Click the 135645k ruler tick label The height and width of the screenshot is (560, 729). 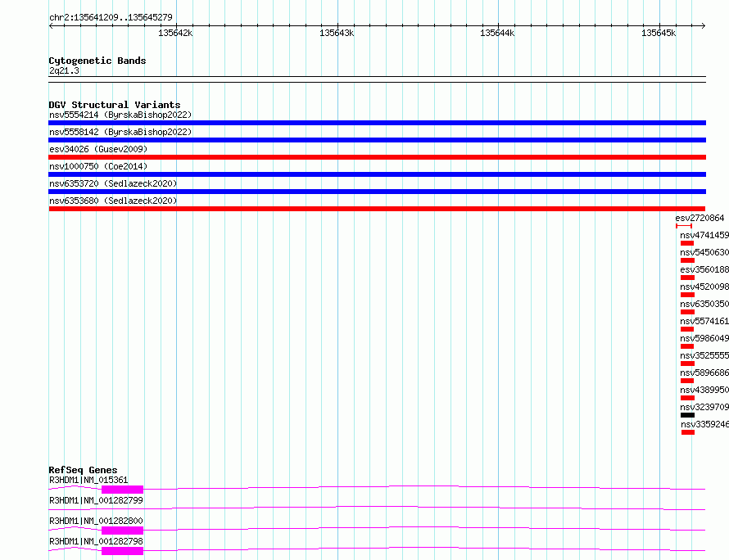659,33
